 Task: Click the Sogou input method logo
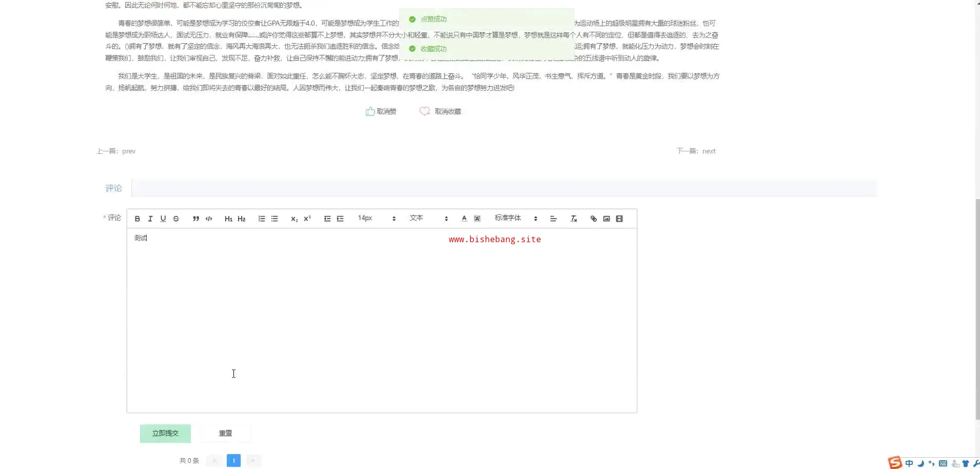[x=895, y=463]
